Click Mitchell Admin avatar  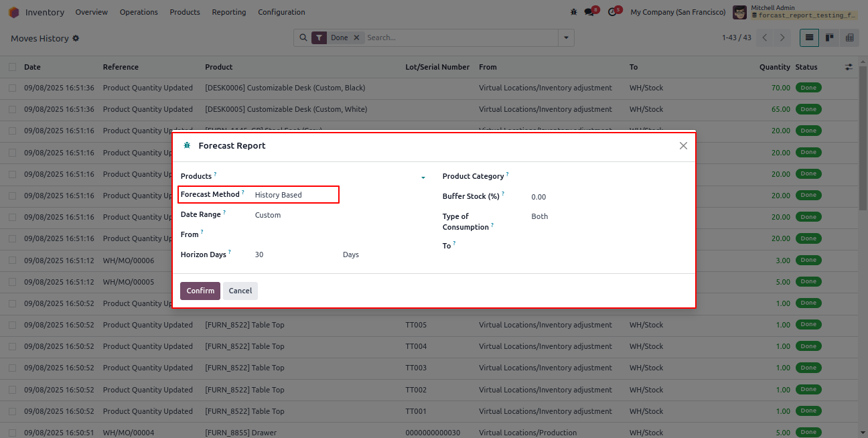coord(739,12)
